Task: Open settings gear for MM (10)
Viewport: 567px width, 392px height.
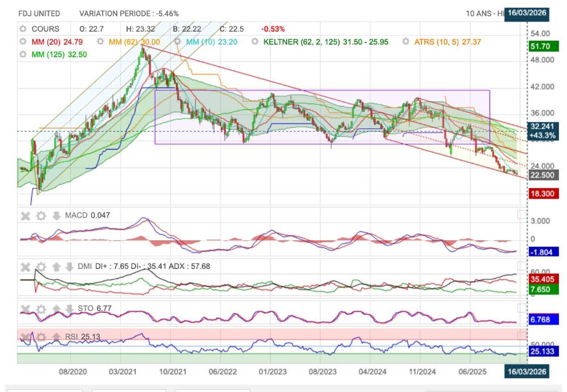Action: coord(177,41)
